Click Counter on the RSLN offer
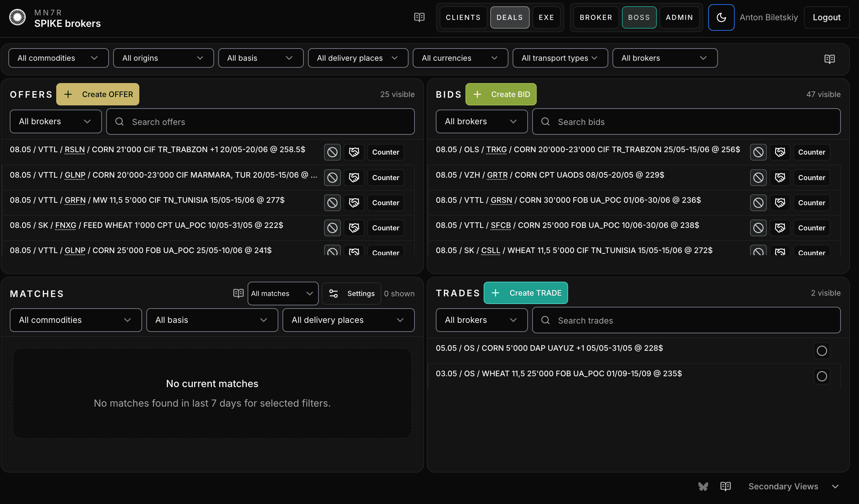 pos(386,152)
